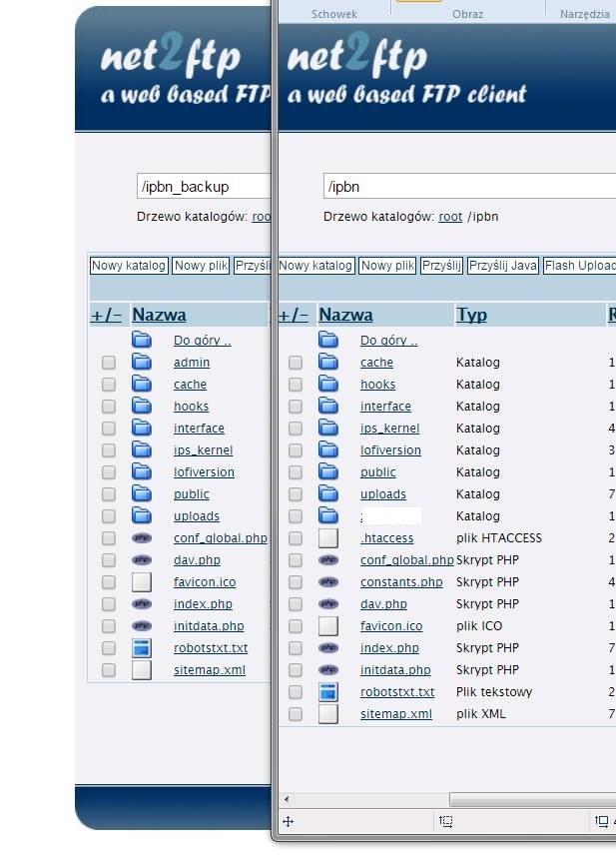Toggle all selections via +/- in /ipbn listing
The width and height of the screenshot is (616, 867).
293,315
